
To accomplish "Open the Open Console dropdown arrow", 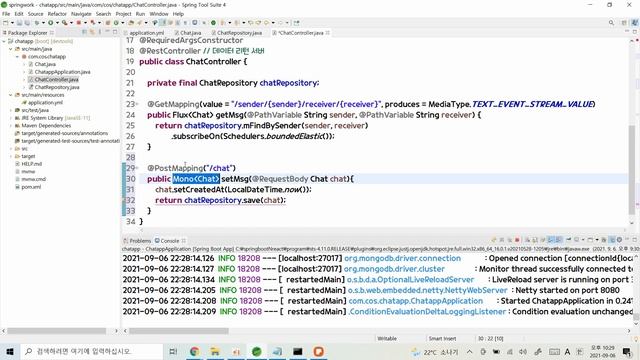I will click(x=596, y=240).
